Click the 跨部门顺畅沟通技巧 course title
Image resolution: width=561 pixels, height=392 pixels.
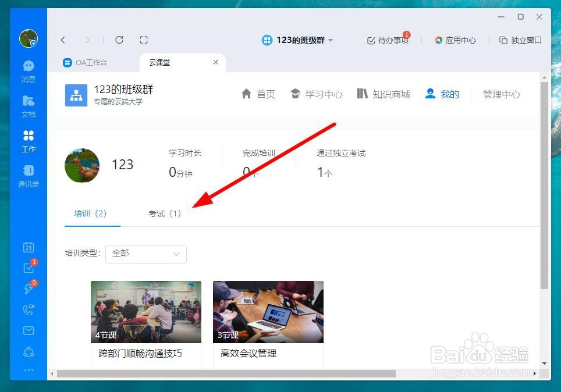coord(140,354)
